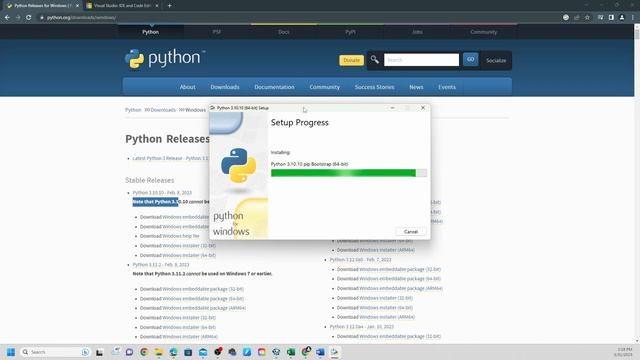Open the News menu
The height and width of the screenshot is (360, 640).
tap(416, 87)
